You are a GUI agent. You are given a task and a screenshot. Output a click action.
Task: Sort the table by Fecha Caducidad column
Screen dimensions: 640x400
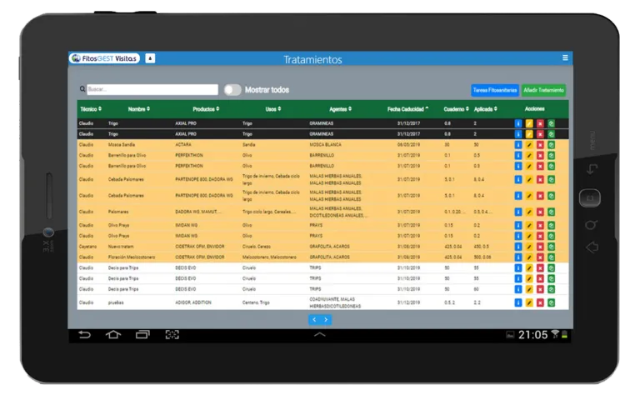point(407,108)
